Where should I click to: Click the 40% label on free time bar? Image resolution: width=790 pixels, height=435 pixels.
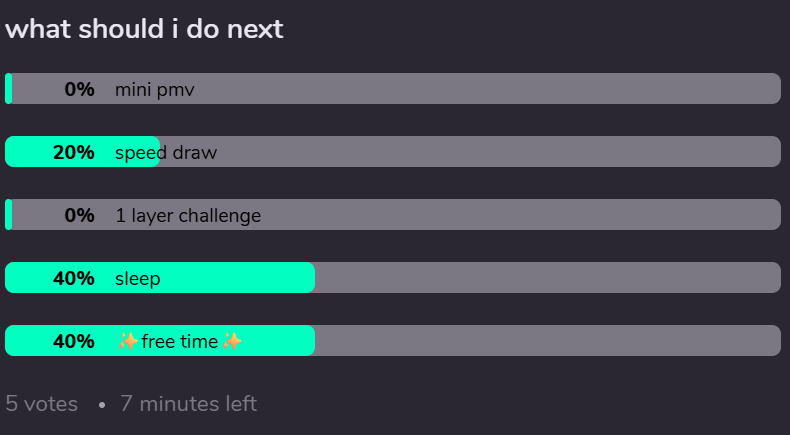click(x=74, y=341)
